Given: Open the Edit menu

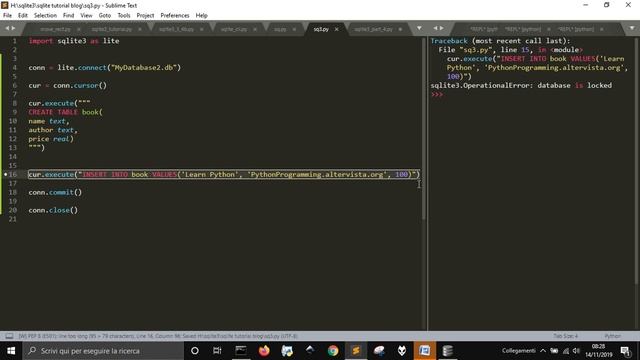Looking at the screenshot, I should point(23,16).
